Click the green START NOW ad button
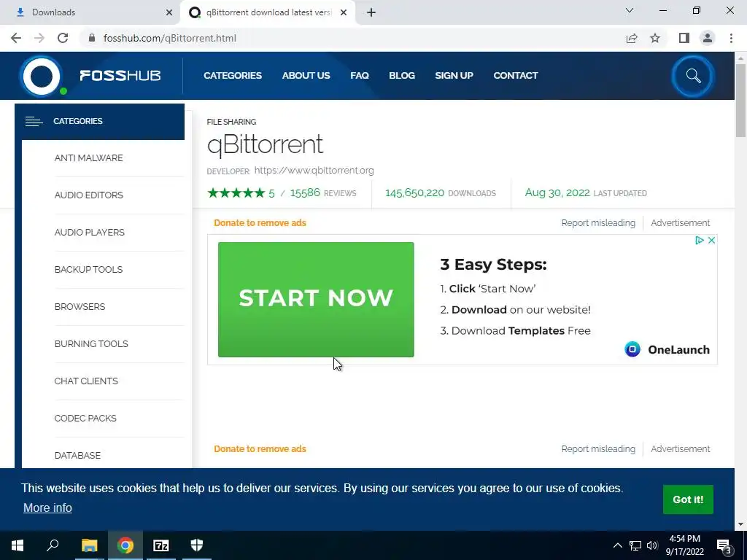 [316, 300]
